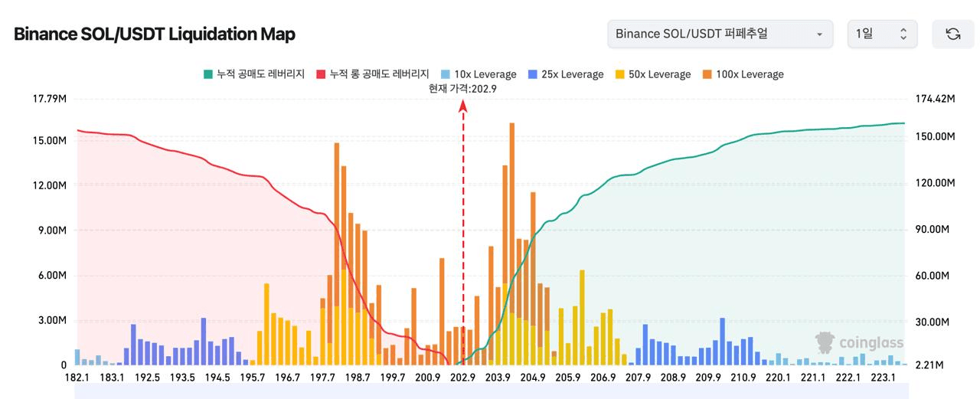Click the 183.1 x-axis price label

coord(113,378)
